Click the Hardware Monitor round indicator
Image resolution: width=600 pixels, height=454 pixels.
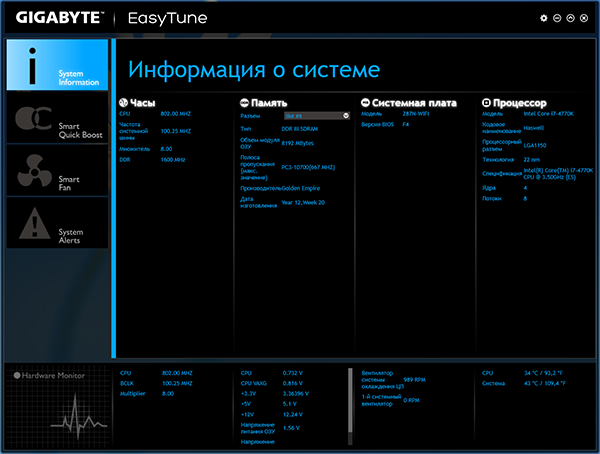tap(17, 375)
